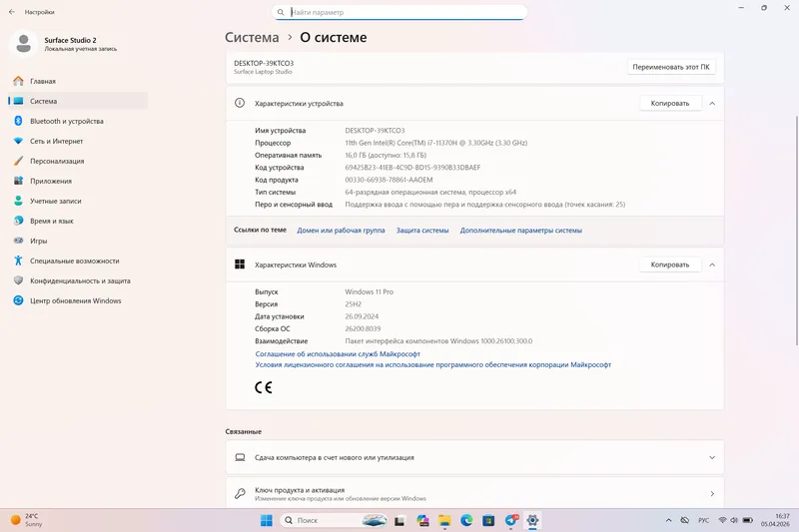This screenshot has width=799, height=532.
Task: Click the Найти параметр search field
Action: 399,12
